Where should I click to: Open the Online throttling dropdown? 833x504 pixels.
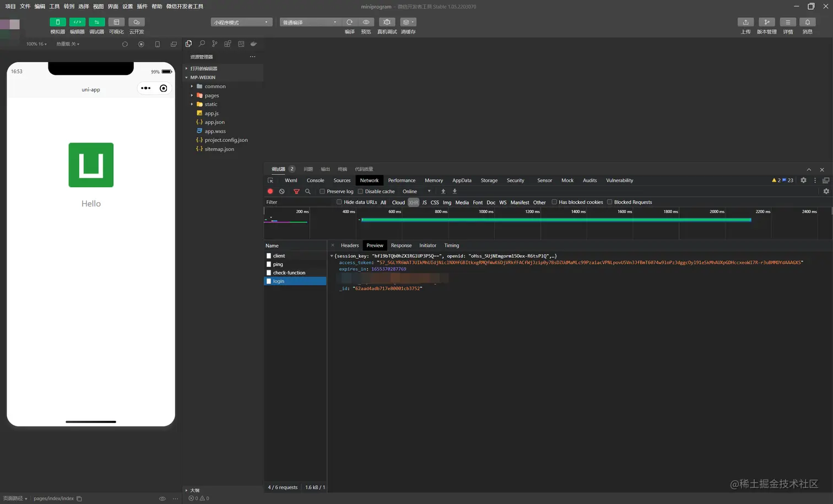(x=416, y=192)
